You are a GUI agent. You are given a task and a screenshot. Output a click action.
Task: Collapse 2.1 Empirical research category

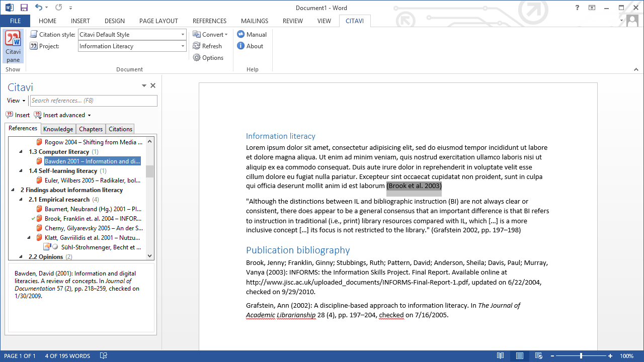(x=21, y=200)
